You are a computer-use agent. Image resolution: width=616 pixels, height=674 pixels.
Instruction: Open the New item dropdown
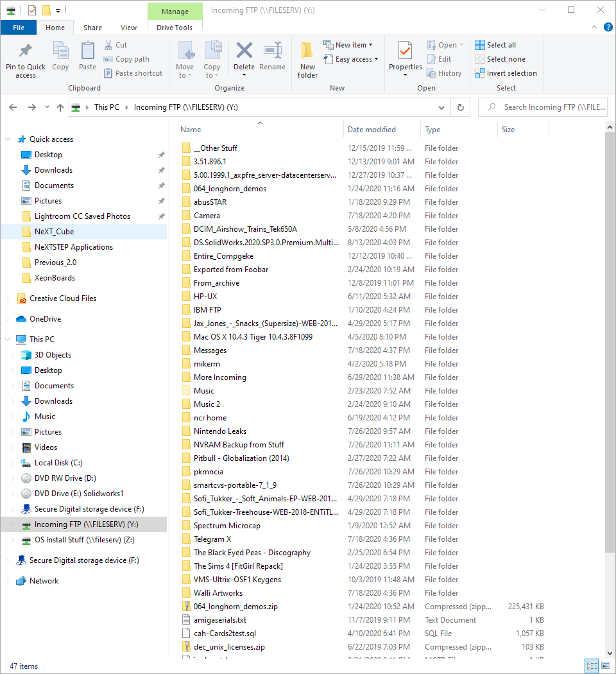[350, 45]
